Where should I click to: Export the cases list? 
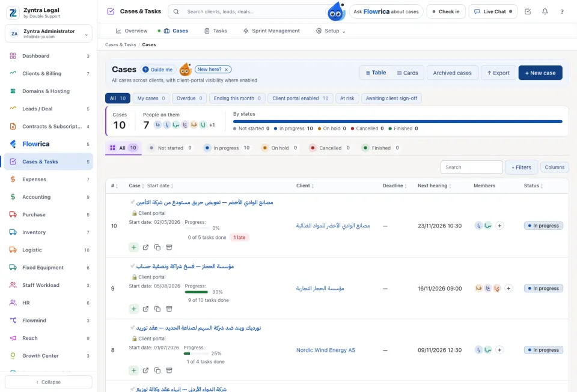[x=498, y=73]
